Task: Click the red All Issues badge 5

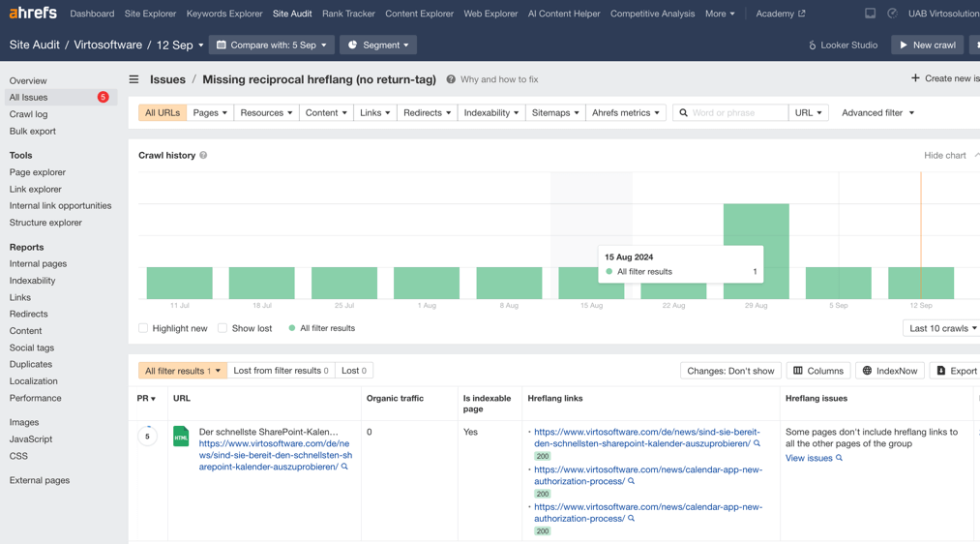Action: click(x=104, y=97)
